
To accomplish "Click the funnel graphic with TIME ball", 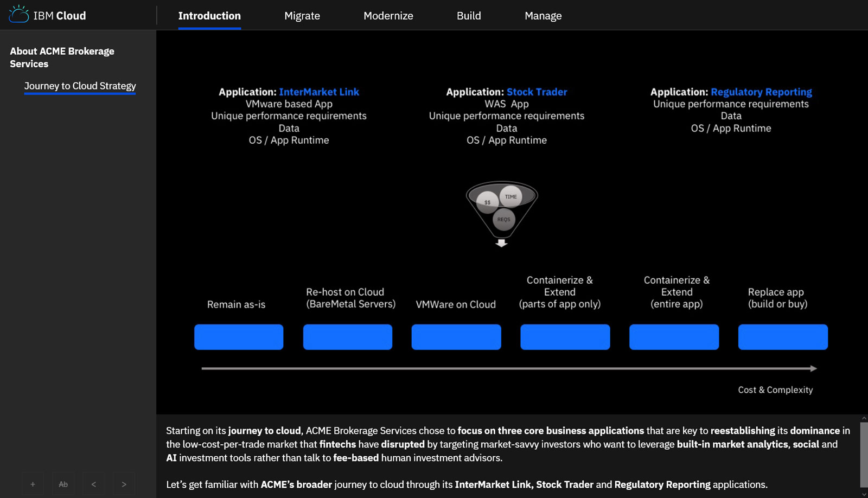I will tap(502, 214).
